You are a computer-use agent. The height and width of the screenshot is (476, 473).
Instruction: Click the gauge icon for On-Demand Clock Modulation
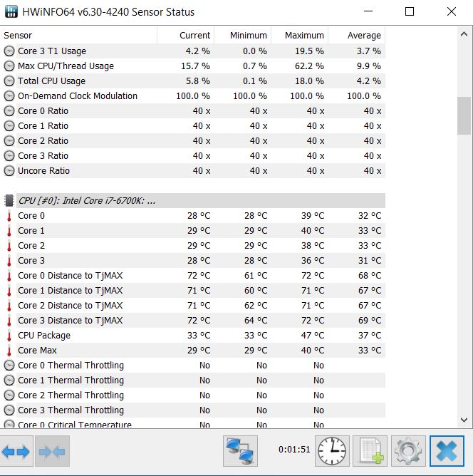(9, 96)
